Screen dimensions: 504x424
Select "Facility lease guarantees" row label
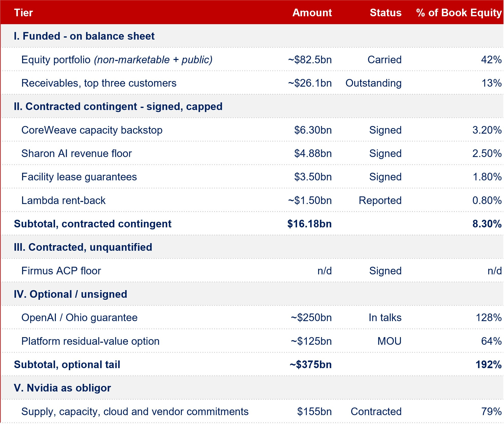point(79,177)
